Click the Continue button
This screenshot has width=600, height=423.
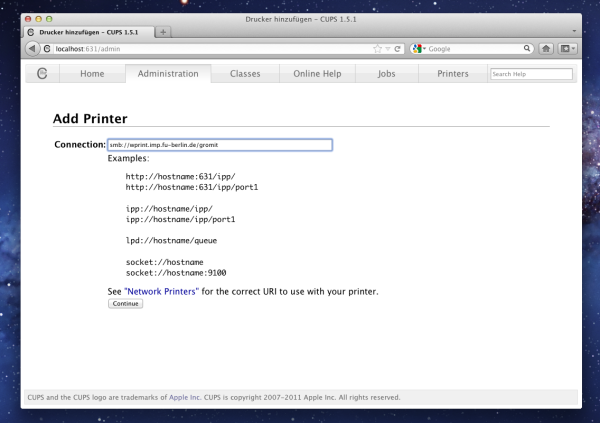click(126, 304)
